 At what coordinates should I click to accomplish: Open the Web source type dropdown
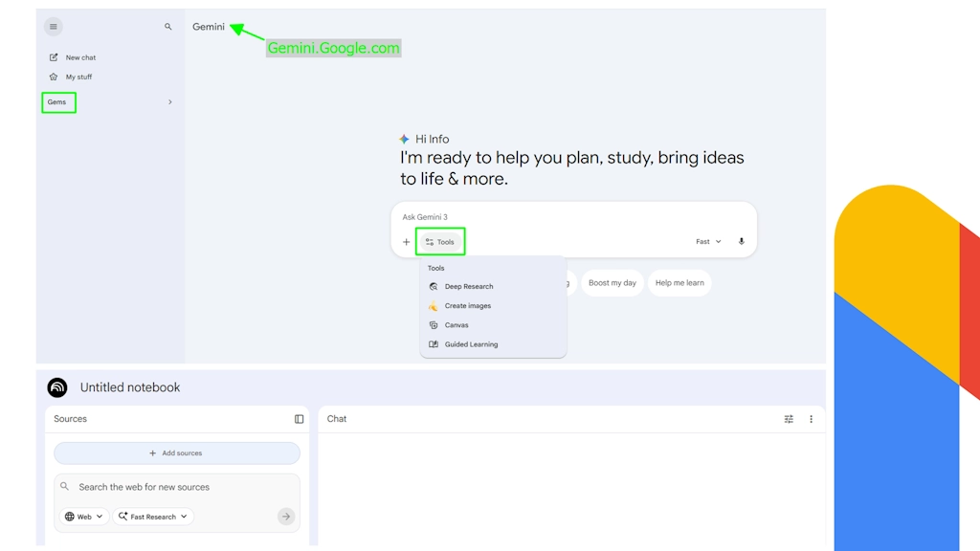coord(83,516)
